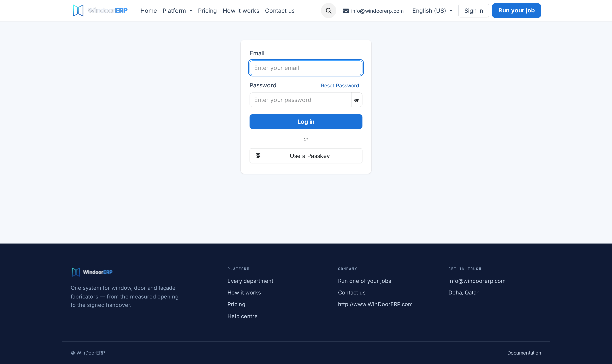
Task: Click the WindoorERP footer logo
Action: pyautogui.click(x=92, y=272)
